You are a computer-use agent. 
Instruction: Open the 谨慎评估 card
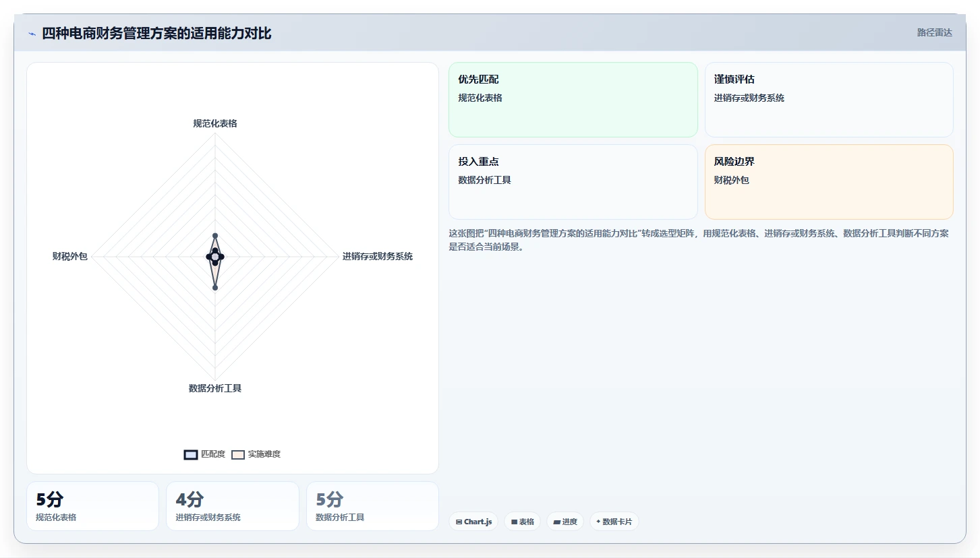(829, 100)
